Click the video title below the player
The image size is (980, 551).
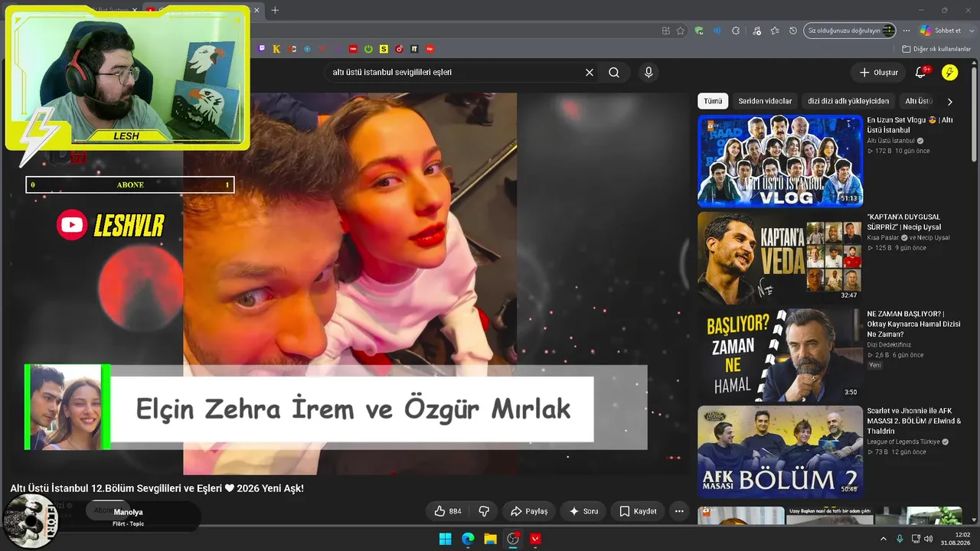[157, 488]
